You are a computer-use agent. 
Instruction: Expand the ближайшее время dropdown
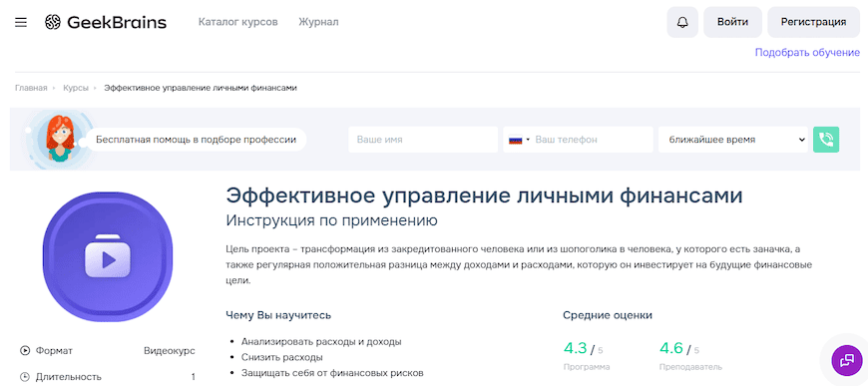click(x=733, y=140)
